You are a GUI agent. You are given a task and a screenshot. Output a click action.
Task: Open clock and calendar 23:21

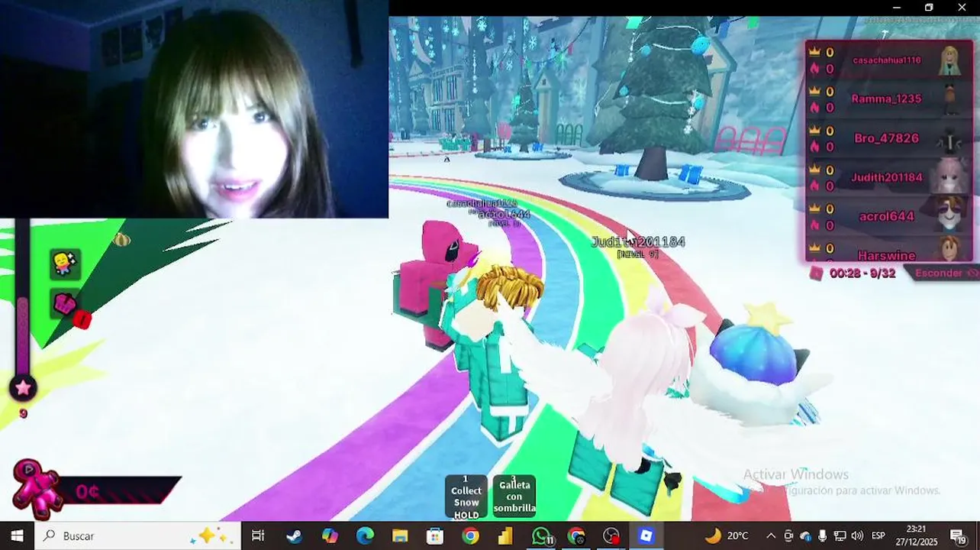pyautogui.click(x=916, y=535)
